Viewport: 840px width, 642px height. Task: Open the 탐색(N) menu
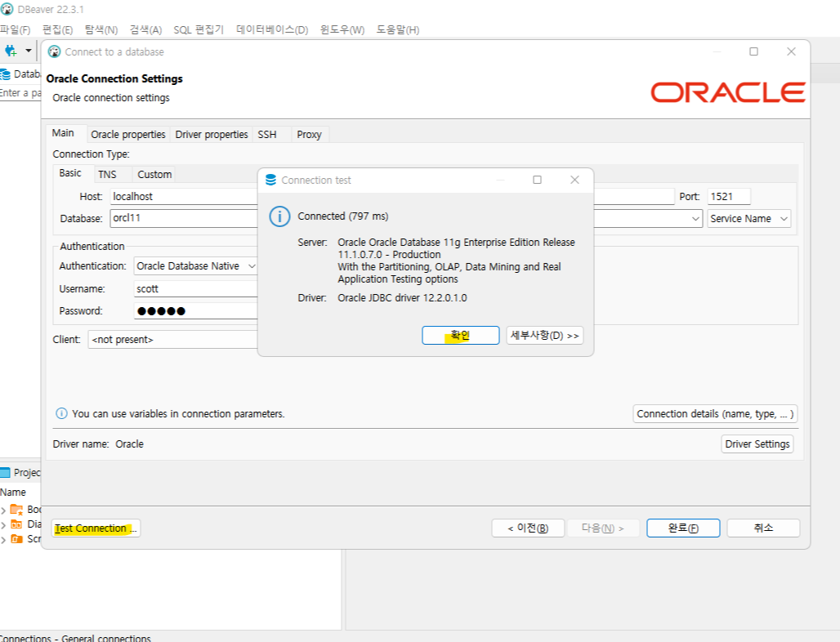coord(101,30)
